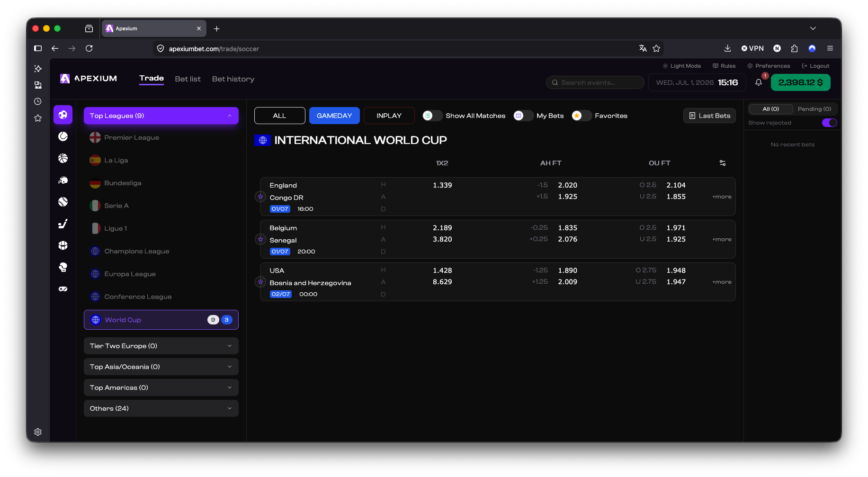Viewport: 868px width, 477px height.
Task: Open market settings icon next to OU FT
Action: click(723, 163)
